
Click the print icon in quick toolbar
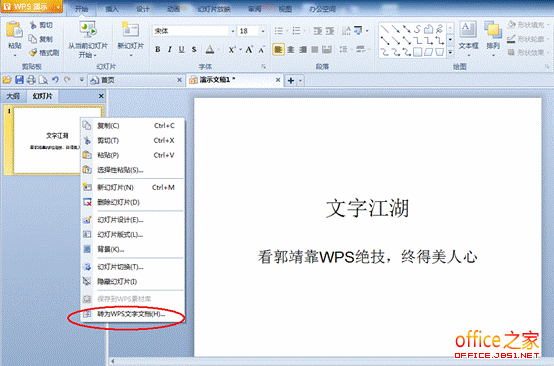[x=31, y=80]
